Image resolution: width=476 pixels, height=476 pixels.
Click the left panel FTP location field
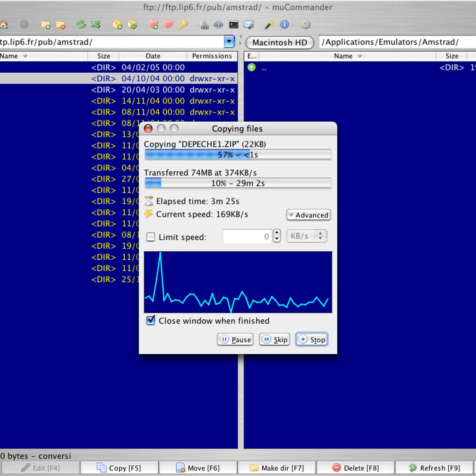pos(112,42)
